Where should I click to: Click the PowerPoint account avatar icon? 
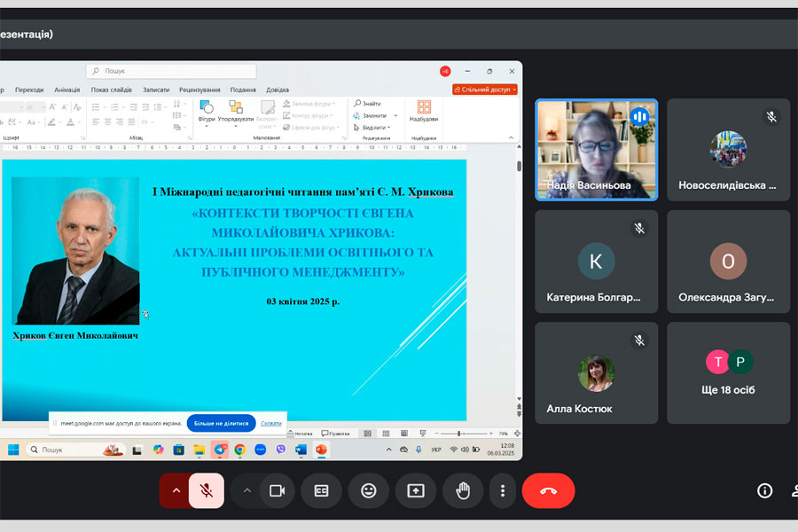coord(445,71)
